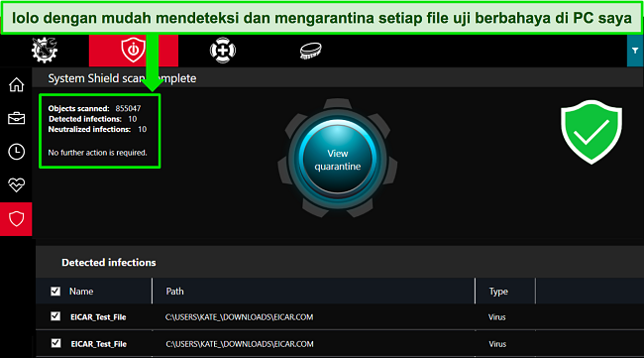The image size is (644, 358).
Task: Open the clock history sidebar icon
Action: tap(17, 152)
